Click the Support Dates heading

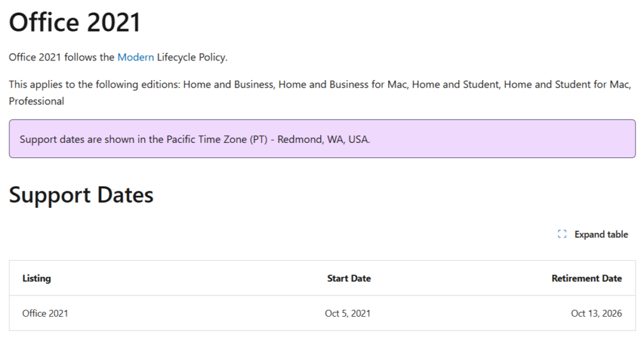click(x=81, y=195)
